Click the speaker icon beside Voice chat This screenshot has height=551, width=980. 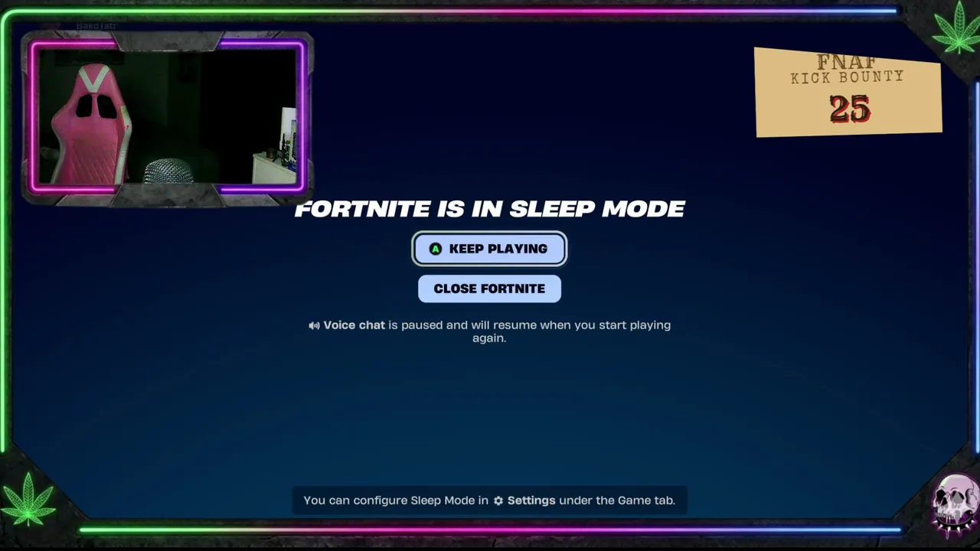pos(314,325)
